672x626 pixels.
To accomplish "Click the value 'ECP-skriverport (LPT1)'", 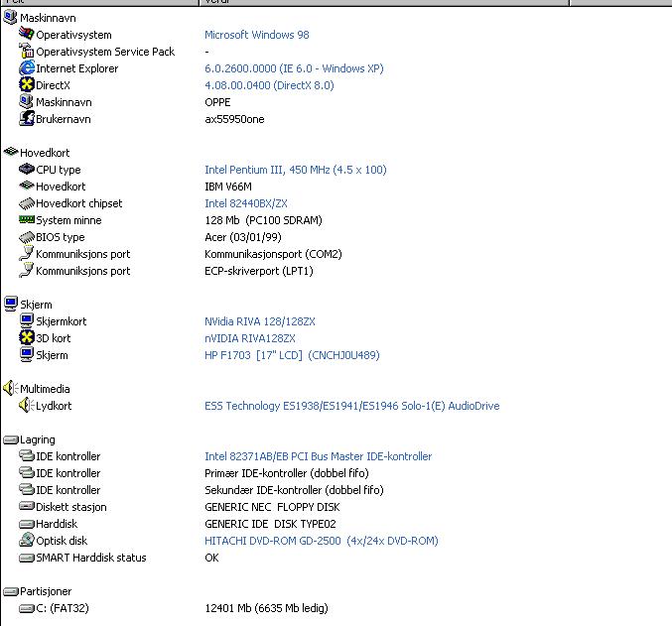I will point(259,271).
